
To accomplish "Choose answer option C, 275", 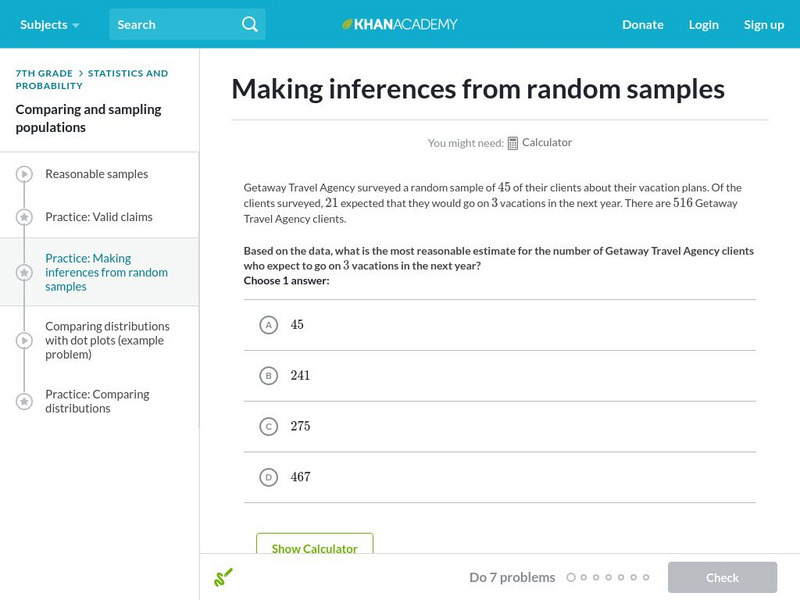I will tap(268, 427).
